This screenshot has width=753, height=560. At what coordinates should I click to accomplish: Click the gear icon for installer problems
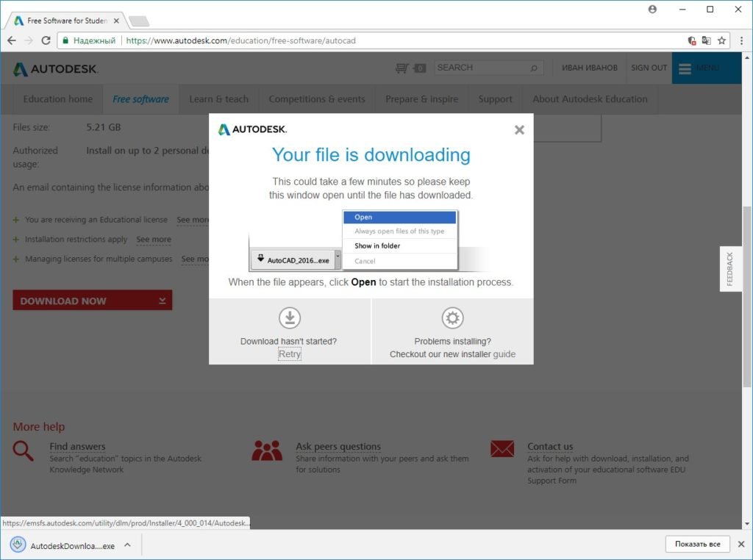coord(452,317)
